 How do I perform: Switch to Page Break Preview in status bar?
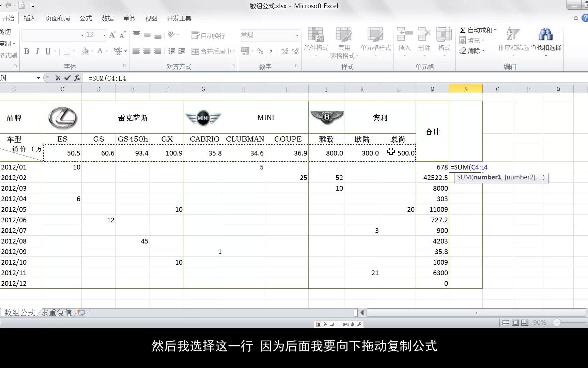[x=525, y=323]
